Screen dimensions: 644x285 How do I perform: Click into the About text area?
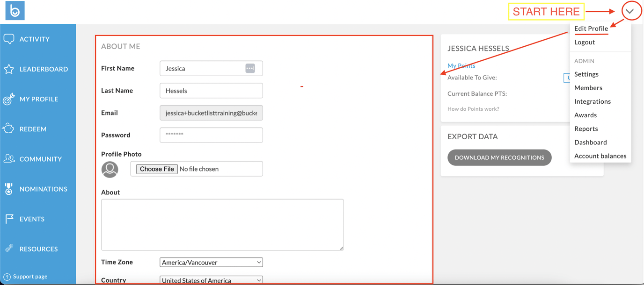[x=222, y=225]
